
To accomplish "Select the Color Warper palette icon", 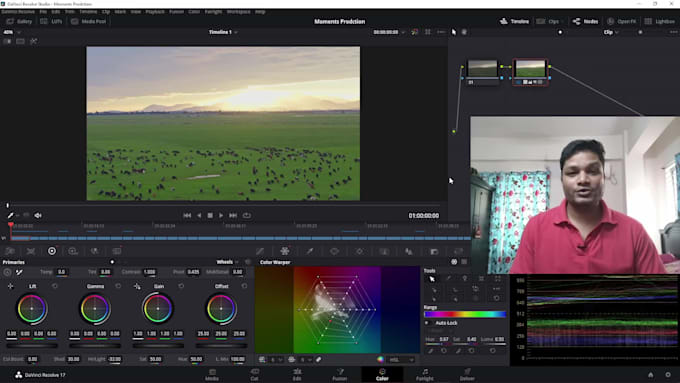I will [285, 251].
